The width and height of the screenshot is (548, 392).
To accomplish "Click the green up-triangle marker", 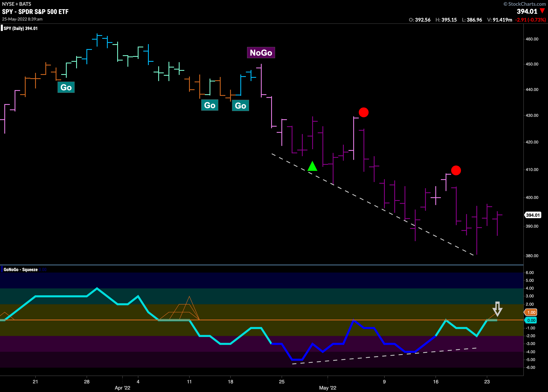I will click(312, 166).
